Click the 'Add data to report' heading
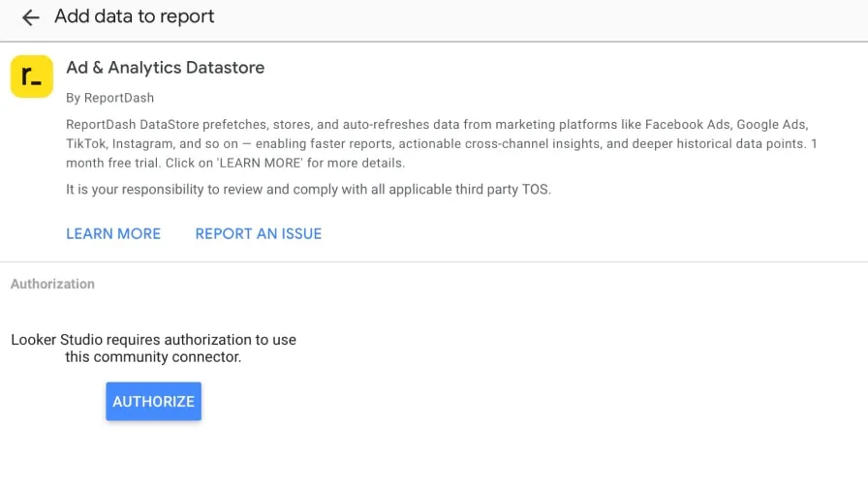The width and height of the screenshot is (868, 484). coord(134,16)
